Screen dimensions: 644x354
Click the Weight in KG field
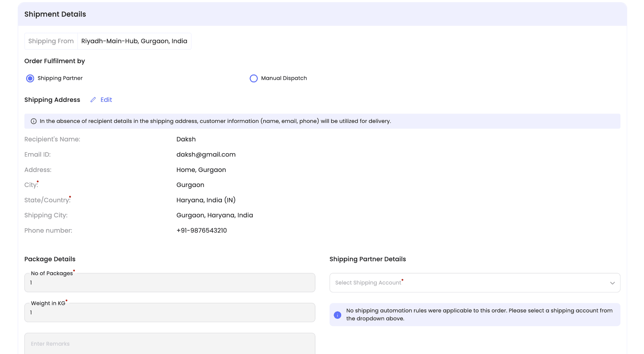point(170,313)
